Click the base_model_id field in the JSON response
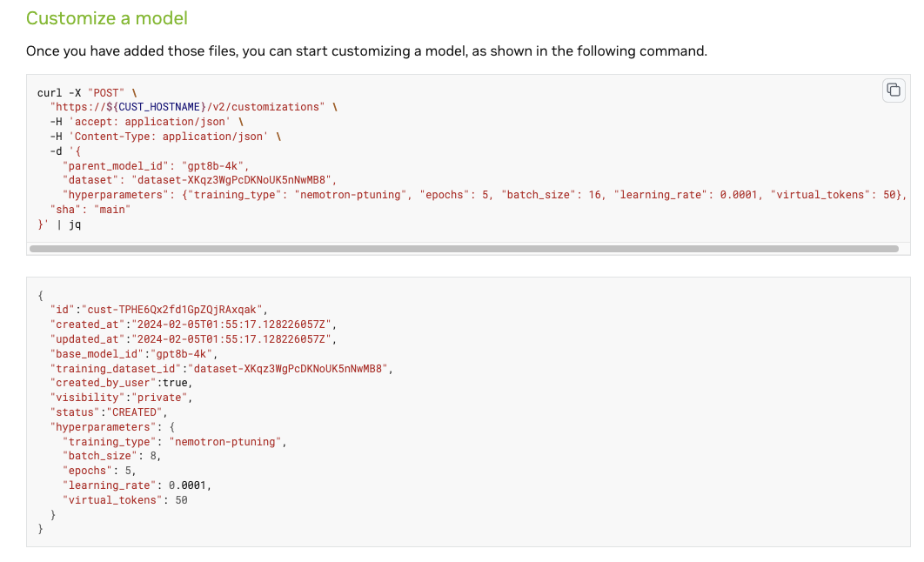This screenshot has width=924, height=562. coord(93,353)
